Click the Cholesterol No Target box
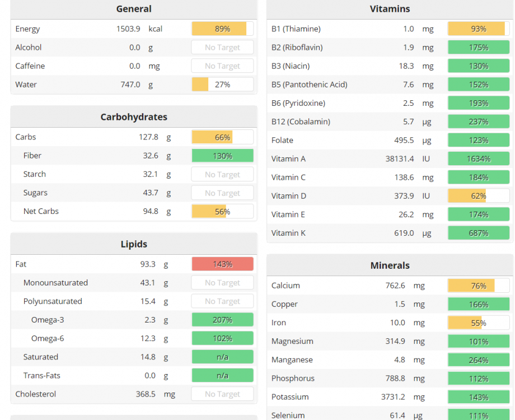The image size is (515, 420). pyautogui.click(x=222, y=394)
